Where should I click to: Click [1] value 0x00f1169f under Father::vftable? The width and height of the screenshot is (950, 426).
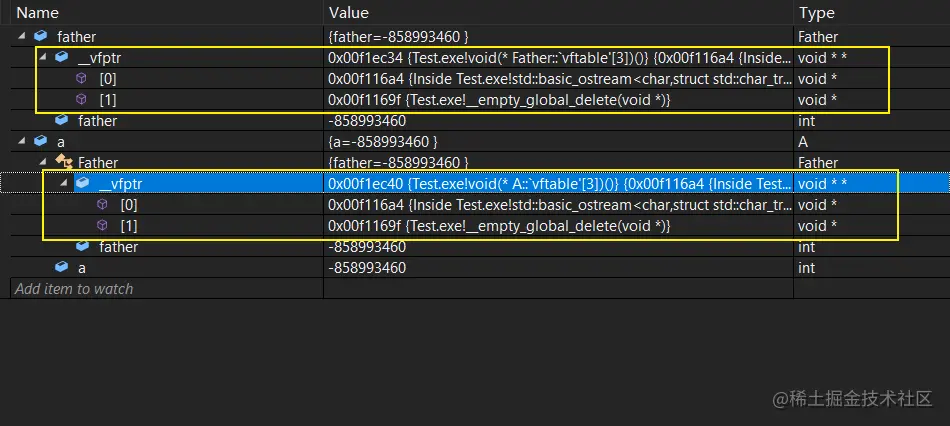pos(499,99)
